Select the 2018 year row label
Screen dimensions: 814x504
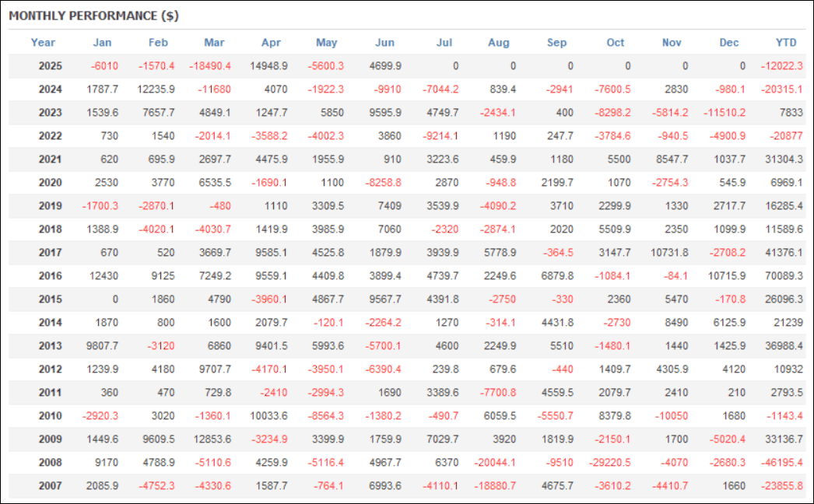coord(51,229)
